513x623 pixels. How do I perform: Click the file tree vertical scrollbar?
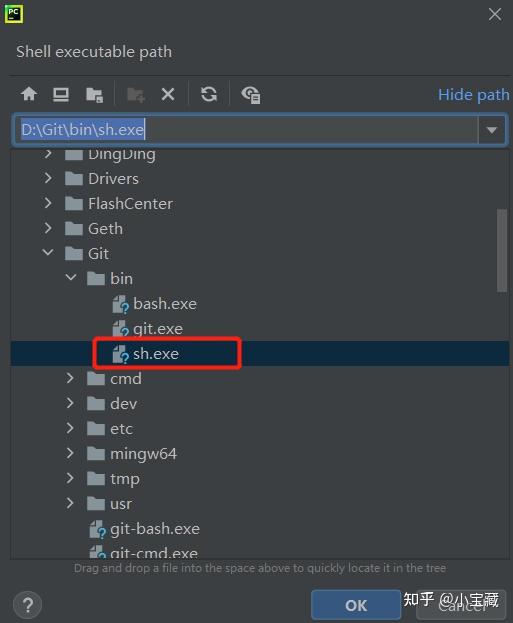coord(502,250)
